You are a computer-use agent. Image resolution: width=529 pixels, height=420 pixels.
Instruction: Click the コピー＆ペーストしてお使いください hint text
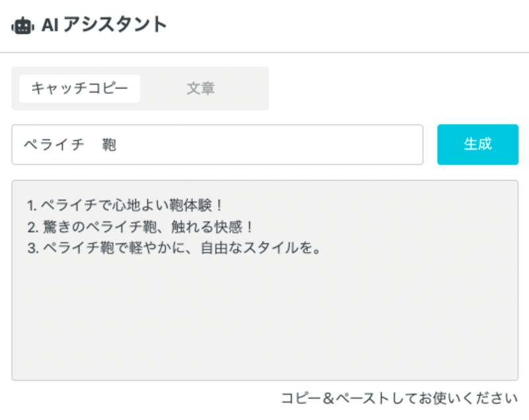(399, 398)
